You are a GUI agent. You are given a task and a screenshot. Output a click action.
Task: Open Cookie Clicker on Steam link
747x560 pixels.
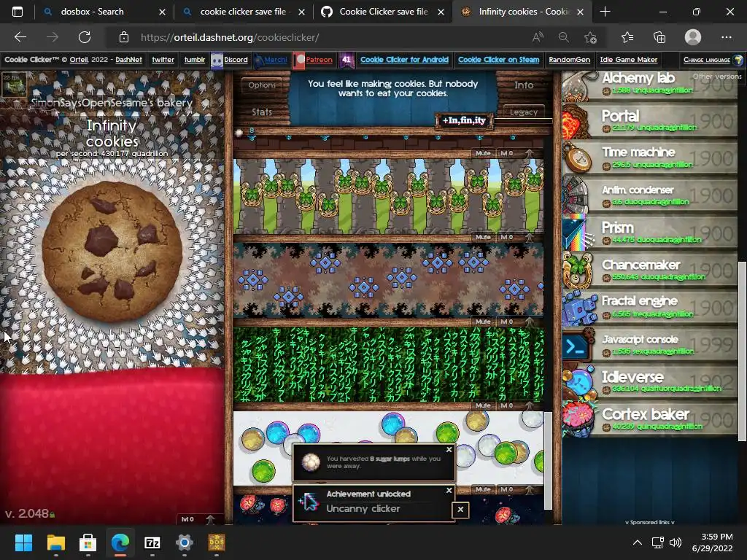(x=498, y=60)
